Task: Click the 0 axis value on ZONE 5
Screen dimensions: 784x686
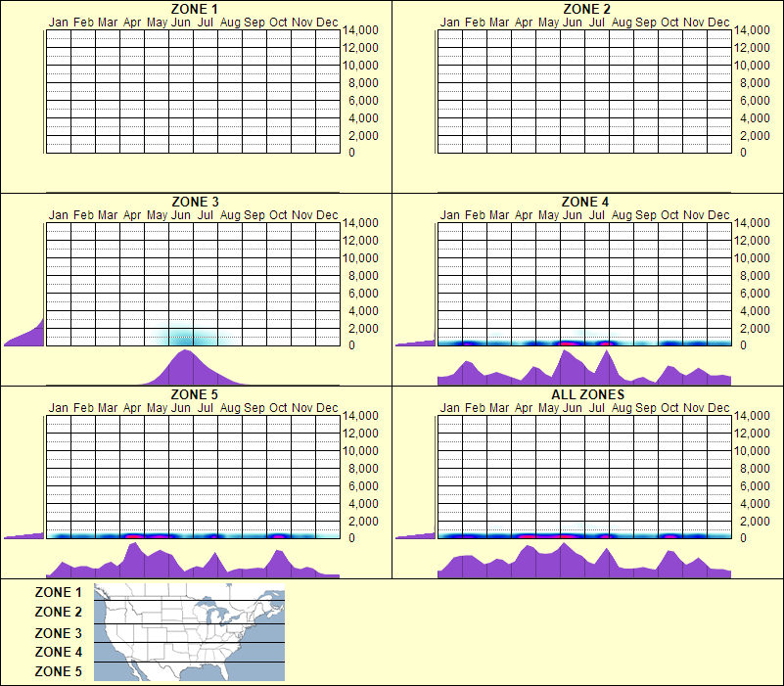Action: (x=353, y=538)
